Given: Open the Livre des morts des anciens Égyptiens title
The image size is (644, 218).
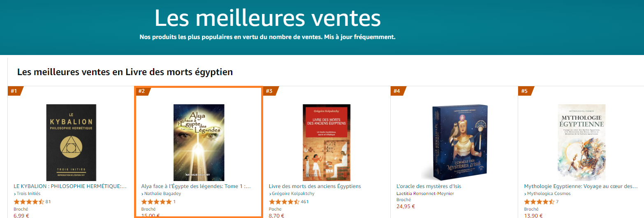Looking at the screenshot, I should [x=315, y=186].
